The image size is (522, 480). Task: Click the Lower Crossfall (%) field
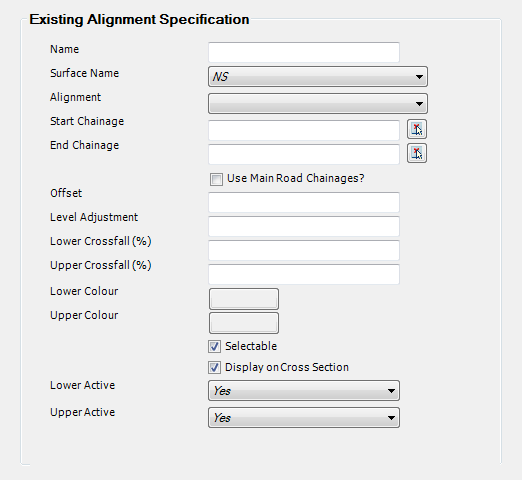click(x=304, y=250)
